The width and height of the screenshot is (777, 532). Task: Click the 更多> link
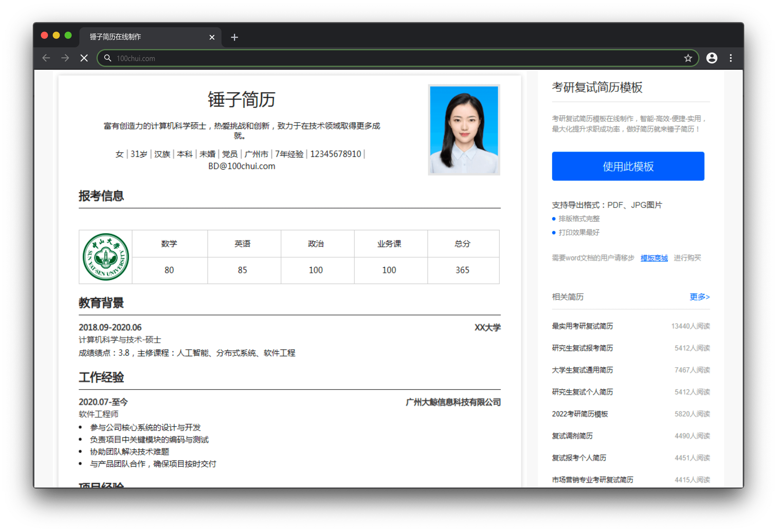[x=699, y=297]
